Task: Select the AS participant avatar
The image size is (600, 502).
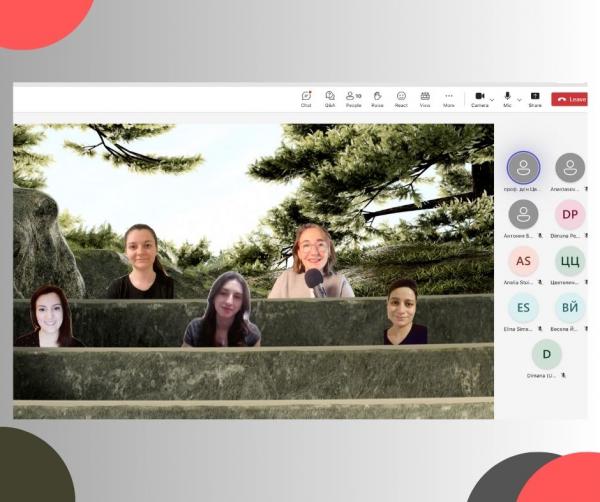Action: coord(523,261)
